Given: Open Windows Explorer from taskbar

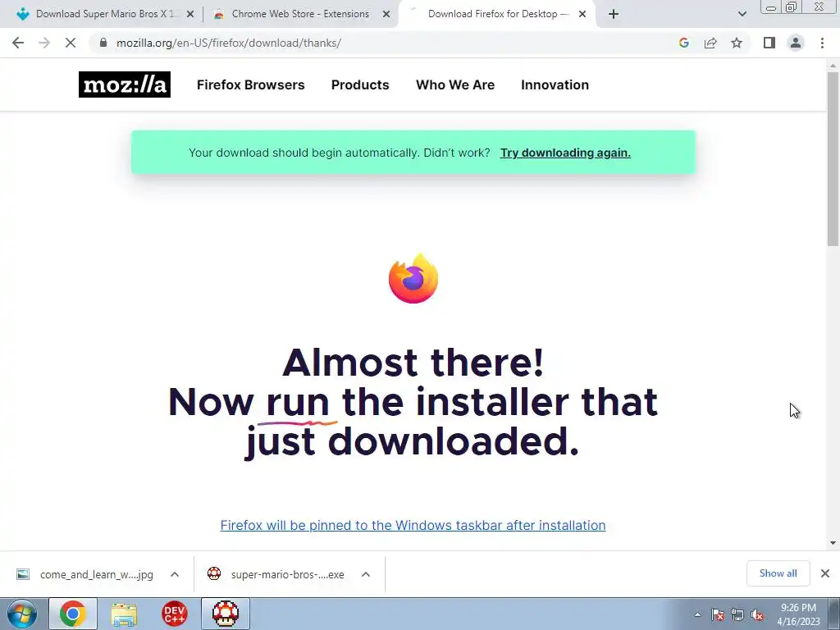Looking at the screenshot, I should click(x=124, y=614).
